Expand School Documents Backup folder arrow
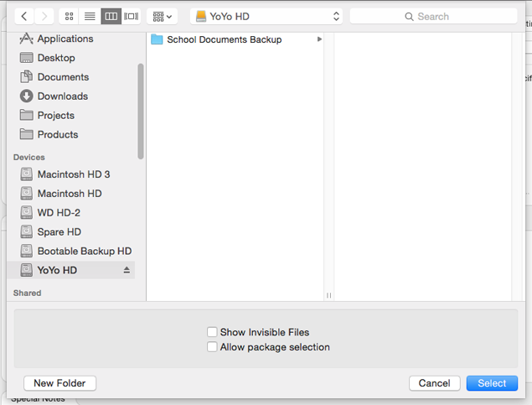 [319, 39]
